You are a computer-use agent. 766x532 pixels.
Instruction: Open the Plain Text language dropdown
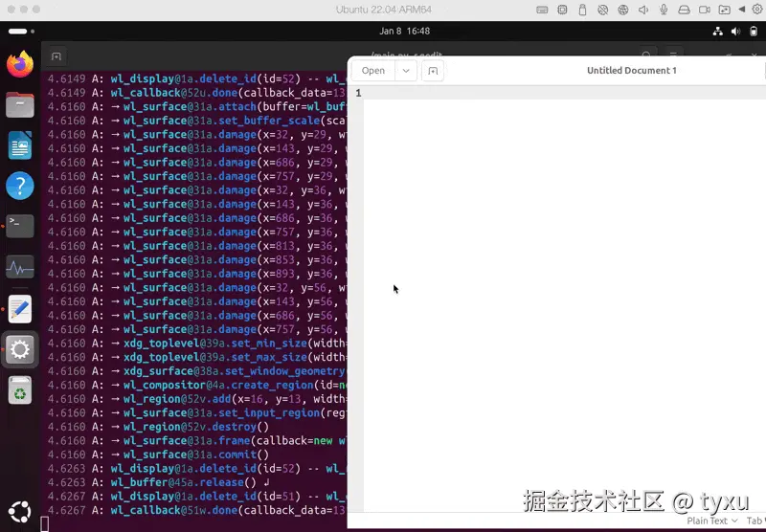(711, 521)
